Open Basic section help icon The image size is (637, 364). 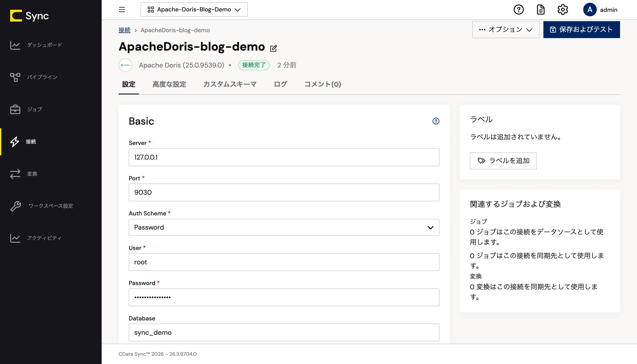click(x=436, y=121)
